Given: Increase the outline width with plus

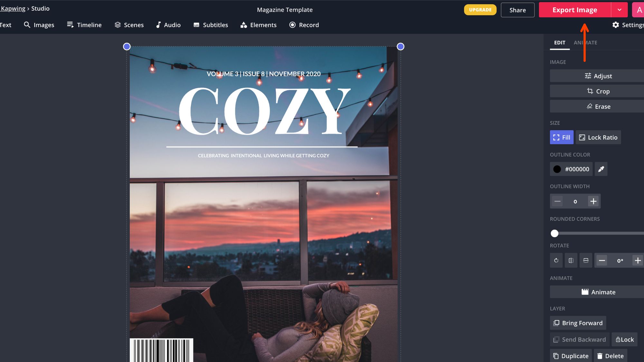Looking at the screenshot, I should [593, 201].
